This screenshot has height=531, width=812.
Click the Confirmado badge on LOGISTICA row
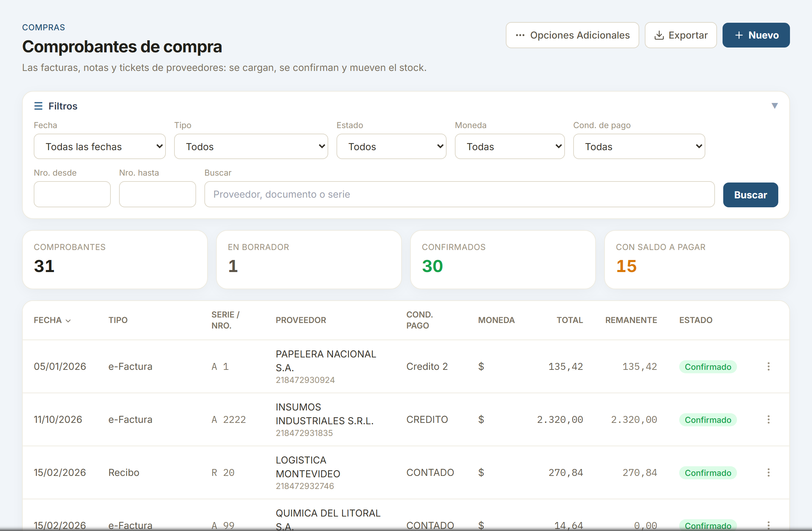point(708,473)
